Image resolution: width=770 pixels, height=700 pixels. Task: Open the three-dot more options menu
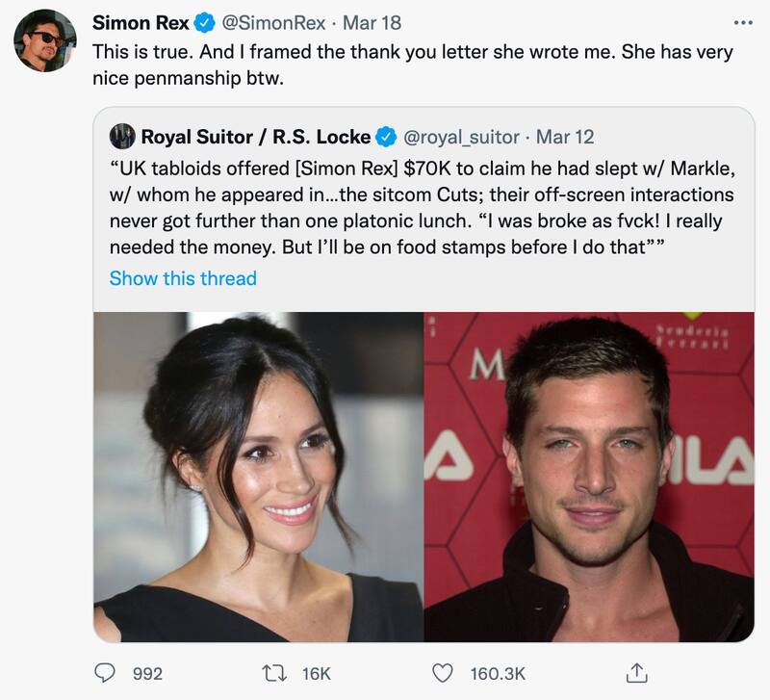tap(742, 22)
